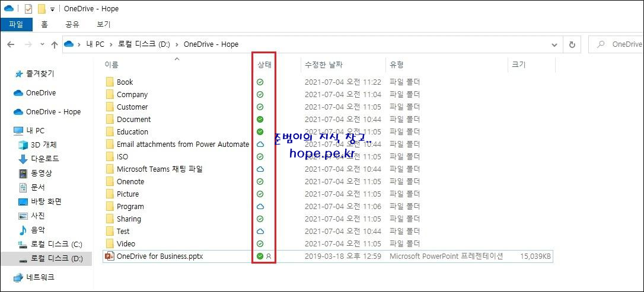Click the 15,039KB size value
Screen dimensions: 644x292
pos(535,256)
